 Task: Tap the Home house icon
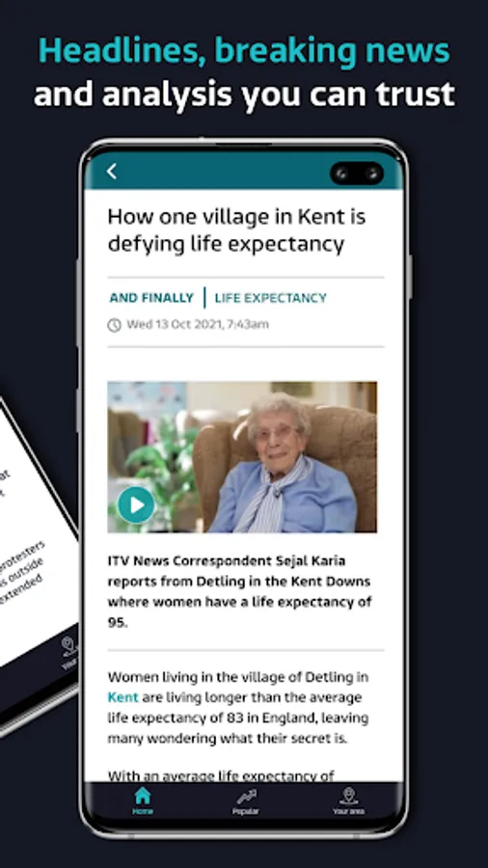pos(142,796)
